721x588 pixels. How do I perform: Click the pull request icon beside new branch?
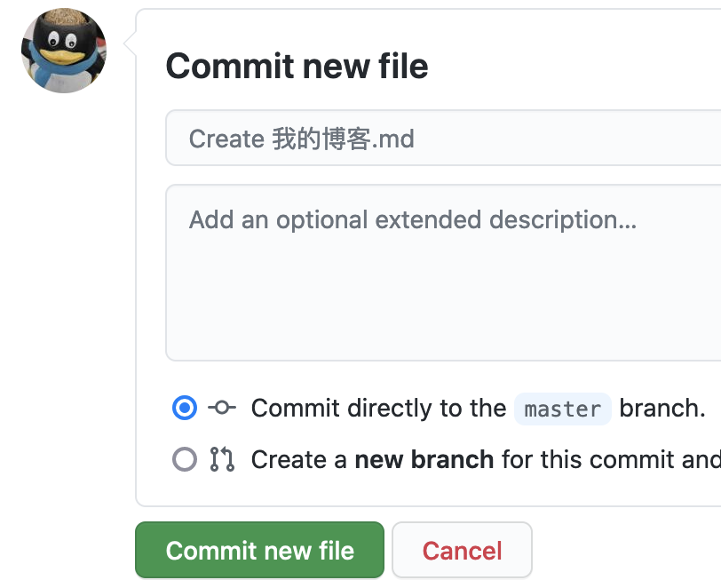click(x=222, y=459)
